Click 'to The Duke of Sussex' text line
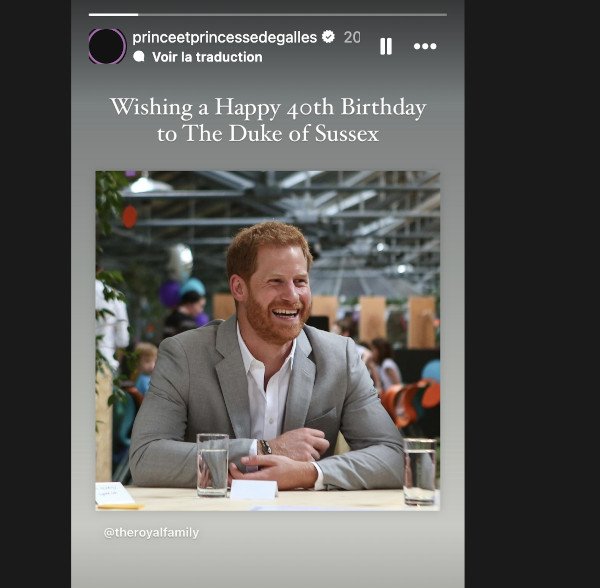This screenshot has height=588, width=600. point(268,134)
